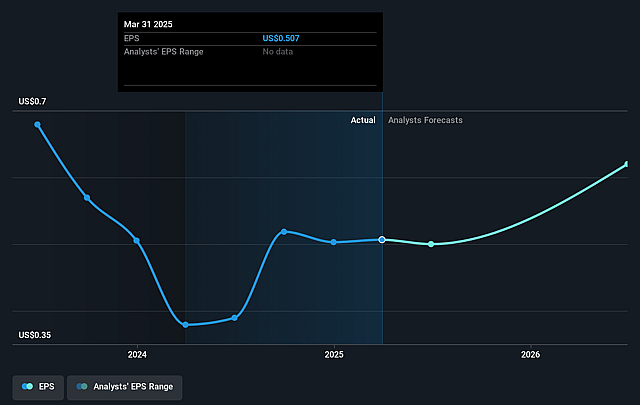This screenshot has height=405, width=640.
Task: Click the Analysts' EPS Range tooltip row label
Action: (164, 52)
